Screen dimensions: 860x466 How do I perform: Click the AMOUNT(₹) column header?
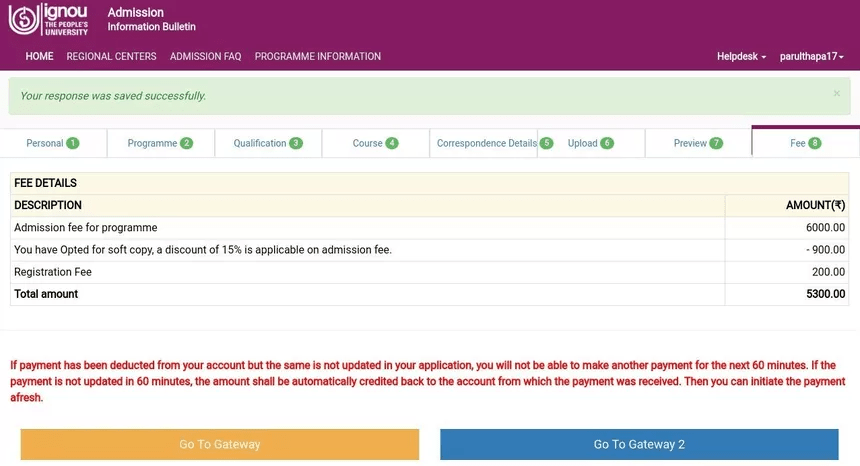point(815,205)
